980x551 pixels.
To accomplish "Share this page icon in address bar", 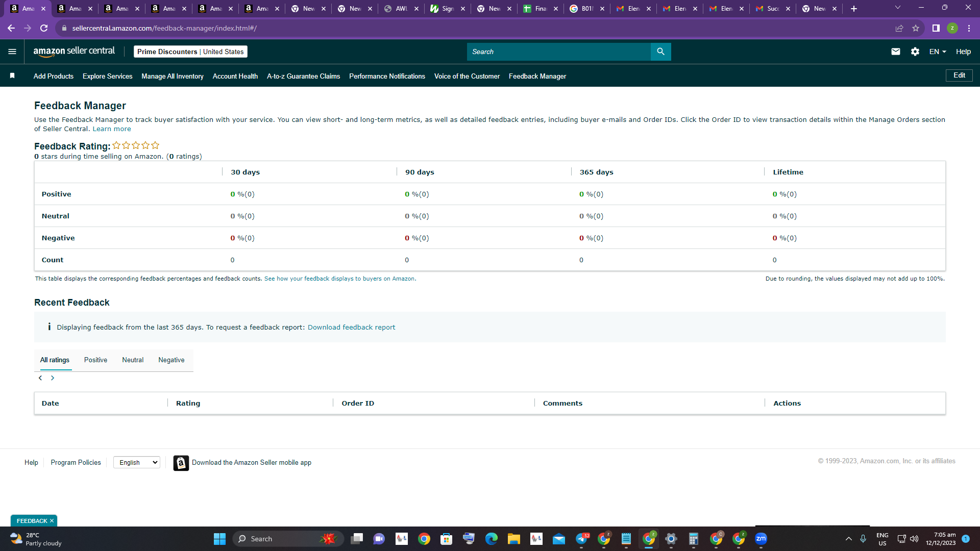I will click(899, 28).
